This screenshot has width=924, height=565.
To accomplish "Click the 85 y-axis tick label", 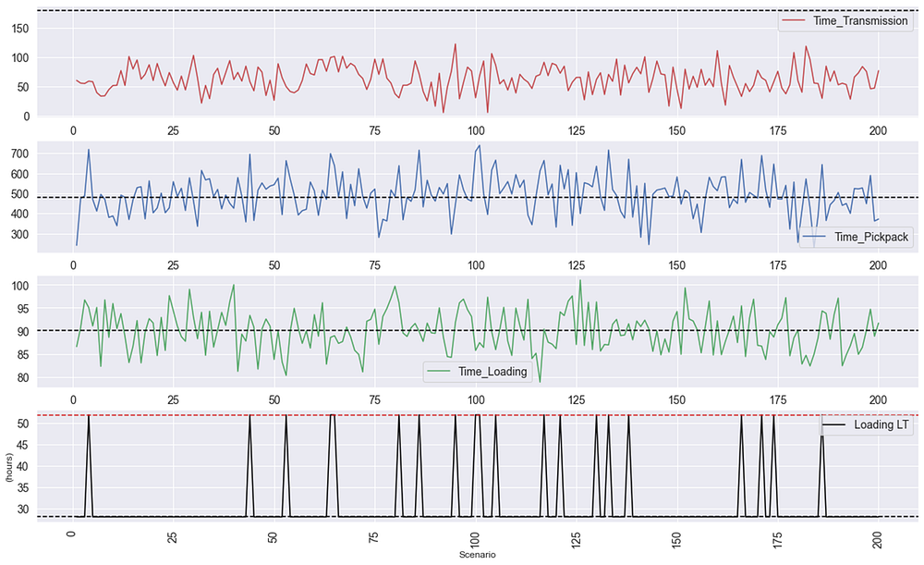I will click(23, 355).
